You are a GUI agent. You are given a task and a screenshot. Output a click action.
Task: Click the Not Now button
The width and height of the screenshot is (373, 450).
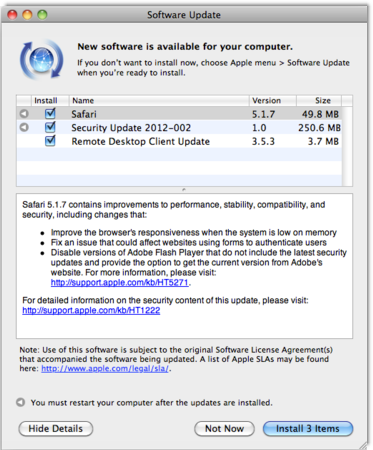coord(224,429)
